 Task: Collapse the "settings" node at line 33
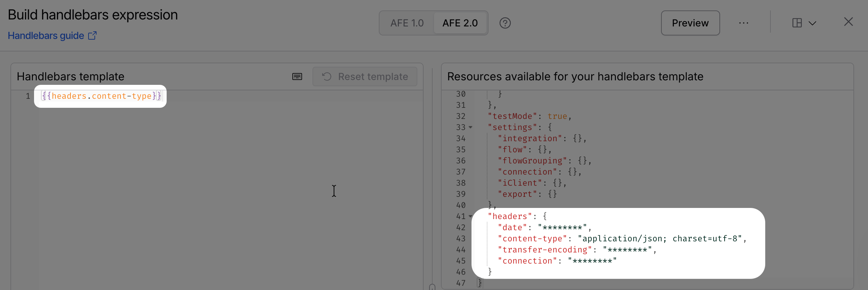point(470,127)
